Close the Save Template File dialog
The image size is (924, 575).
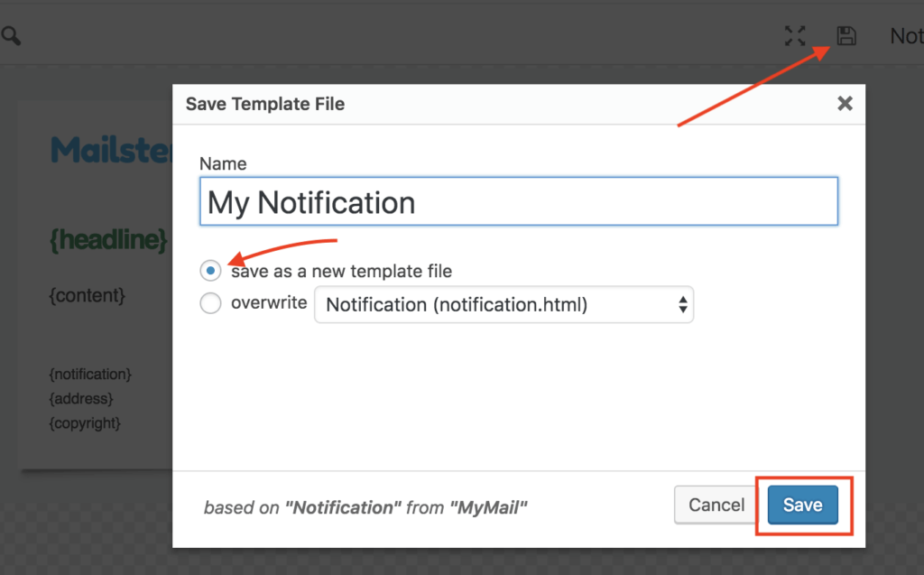845,104
